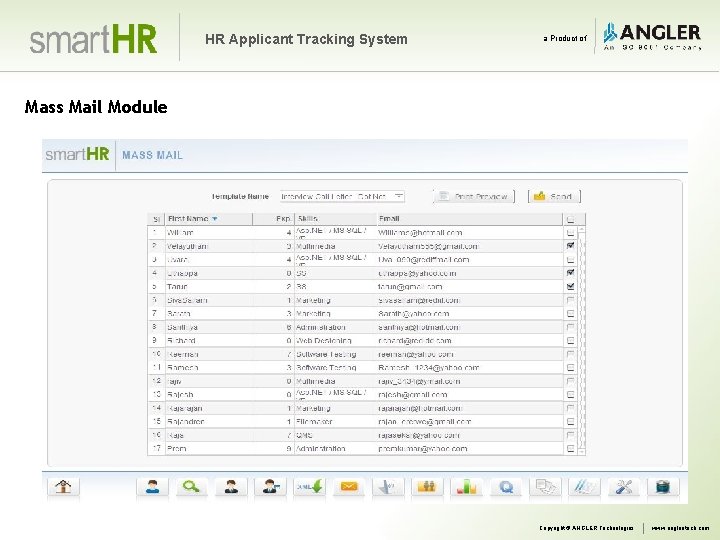Check the box for William row
The height and width of the screenshot is (540, 720).
coord(570,232)
